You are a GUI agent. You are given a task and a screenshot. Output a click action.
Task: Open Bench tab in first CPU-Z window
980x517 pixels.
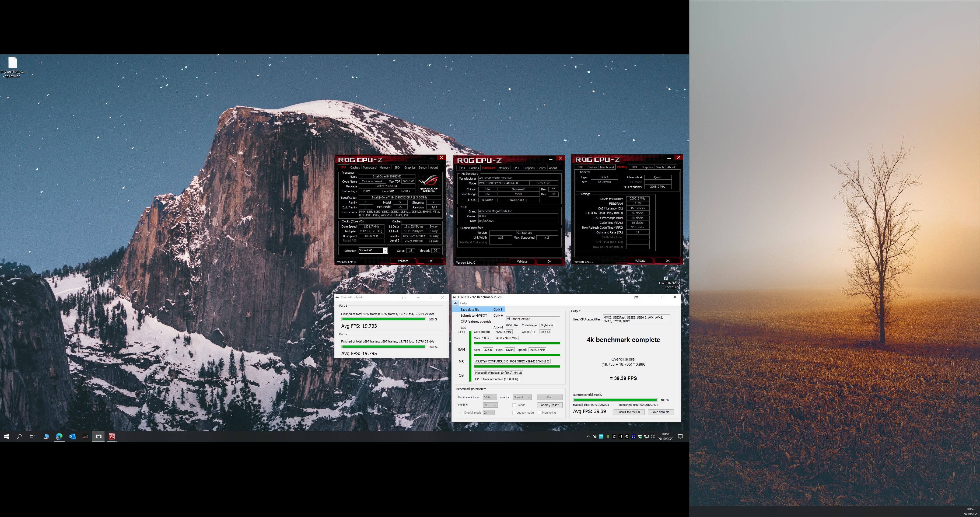(x=422, y=167)
